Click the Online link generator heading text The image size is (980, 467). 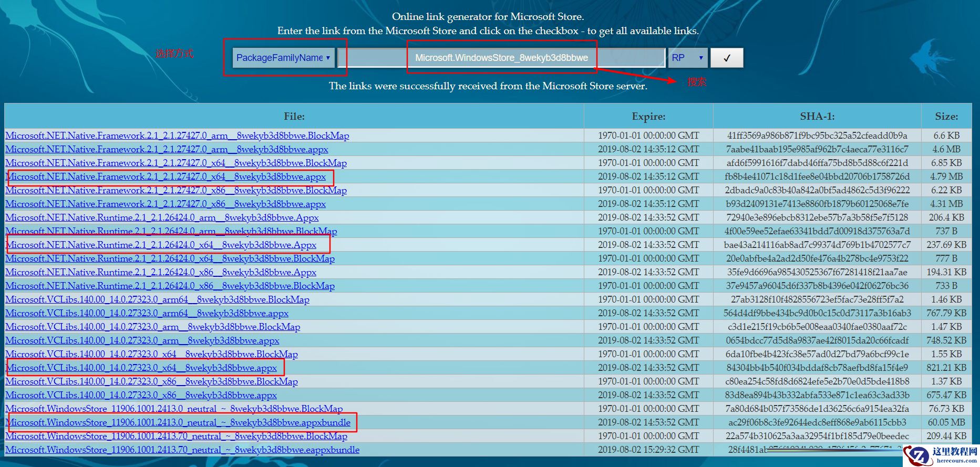488,17
